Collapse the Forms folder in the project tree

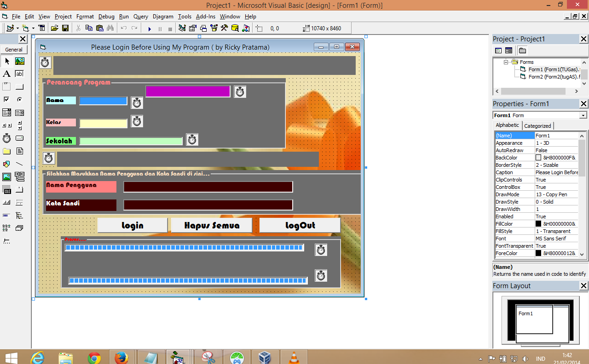[x=506, y=62]
